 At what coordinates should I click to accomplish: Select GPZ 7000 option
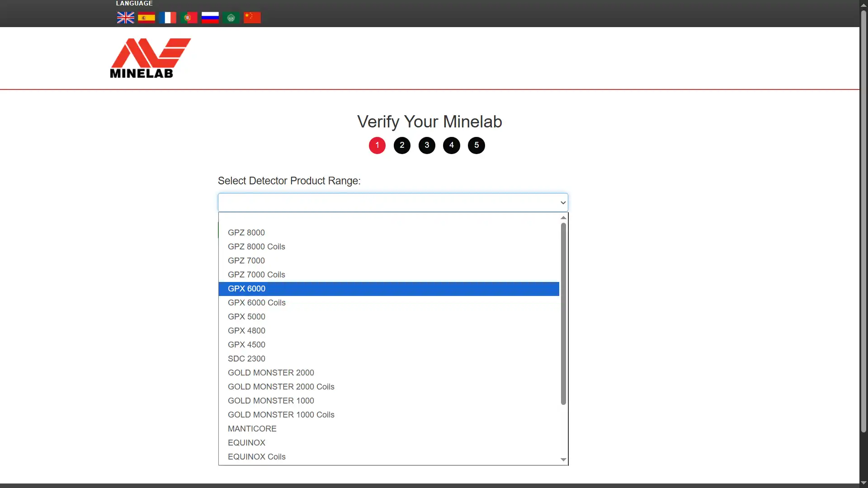[389, 261]
